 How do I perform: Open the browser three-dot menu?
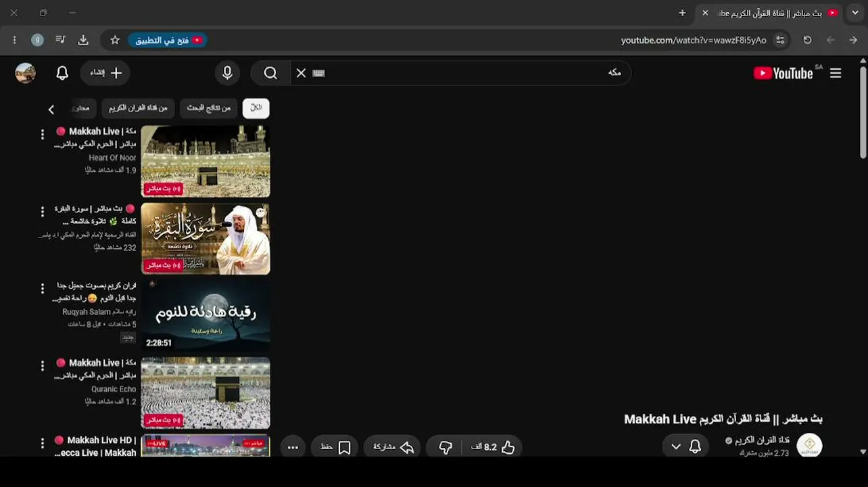[x=14, y=40]
